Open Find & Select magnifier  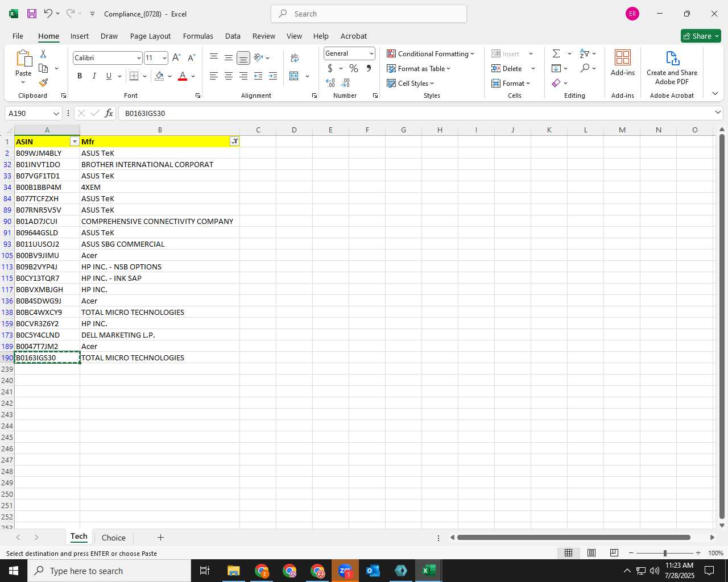(x=585, y=68)
